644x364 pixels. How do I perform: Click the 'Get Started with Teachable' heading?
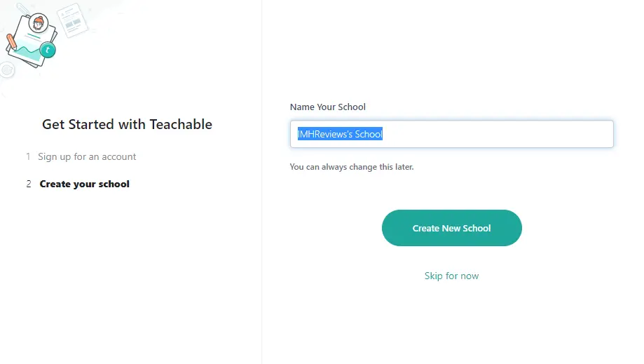coord(127,124)
